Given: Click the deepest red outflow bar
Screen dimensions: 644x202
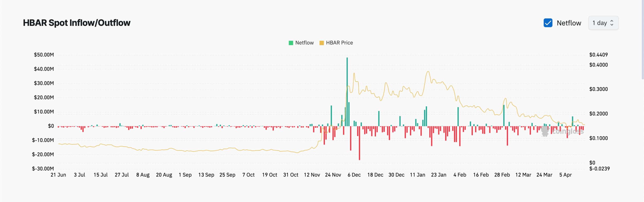Looking at the screenshot, I should coord(359,143).
